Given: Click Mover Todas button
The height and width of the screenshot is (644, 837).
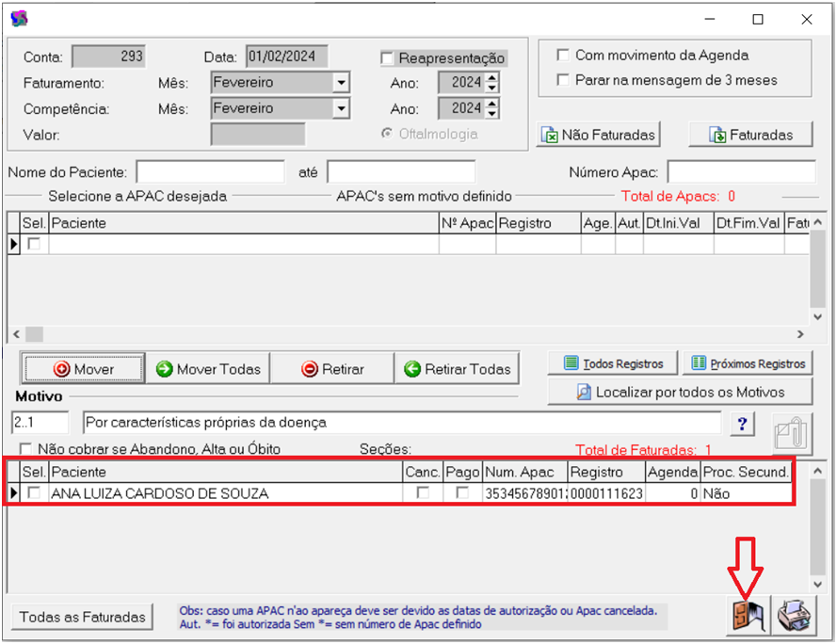Looking at the screenshot, I should tap(210, 369).
